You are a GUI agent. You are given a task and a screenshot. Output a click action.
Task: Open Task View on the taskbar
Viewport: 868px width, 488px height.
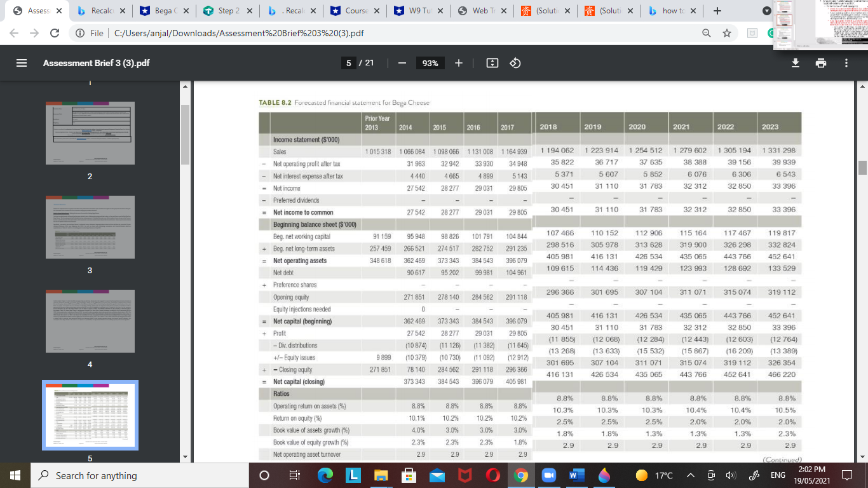click(294, 475)
